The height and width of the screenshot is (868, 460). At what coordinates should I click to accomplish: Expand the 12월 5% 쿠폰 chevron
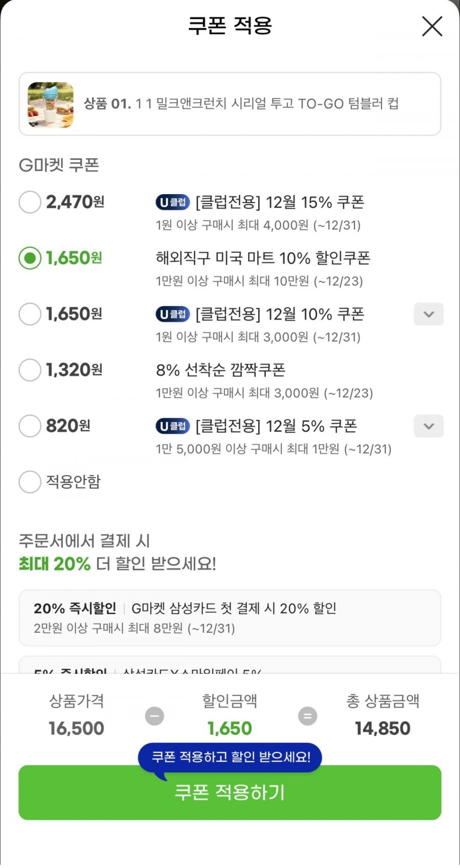tap(428, 426)
